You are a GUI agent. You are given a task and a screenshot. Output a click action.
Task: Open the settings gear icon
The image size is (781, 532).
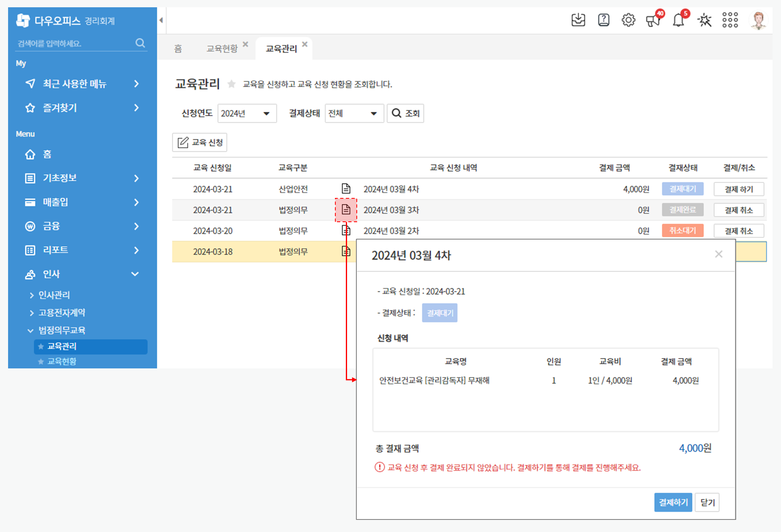(628, 20)
